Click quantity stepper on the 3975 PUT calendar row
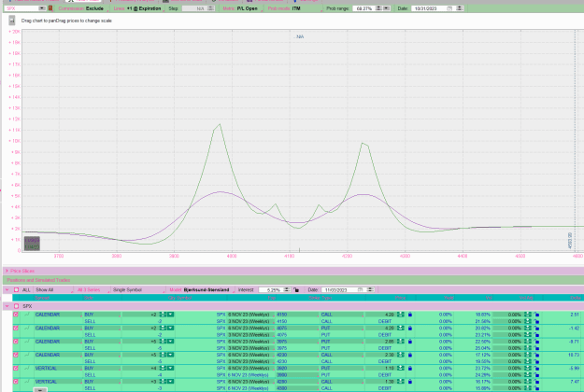 163,342
